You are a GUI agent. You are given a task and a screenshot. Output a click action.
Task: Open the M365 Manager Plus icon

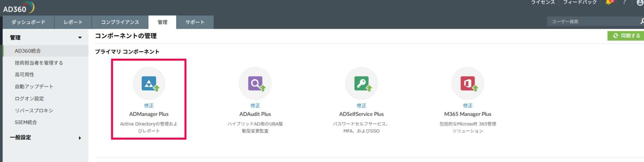tap(468, 83)
